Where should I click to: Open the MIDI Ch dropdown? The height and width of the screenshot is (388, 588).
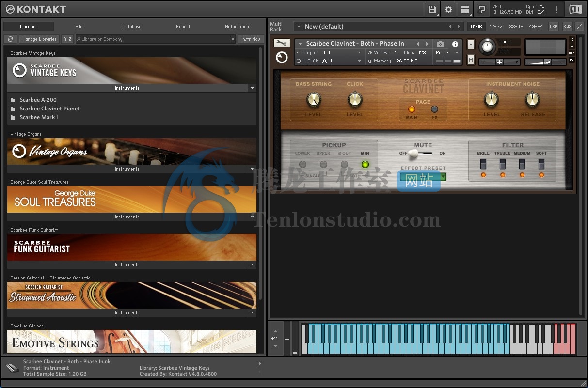click(x=329, y=61)
